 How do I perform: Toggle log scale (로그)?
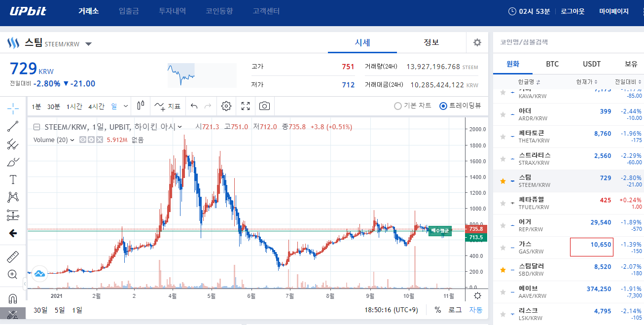tap(455, 310)
